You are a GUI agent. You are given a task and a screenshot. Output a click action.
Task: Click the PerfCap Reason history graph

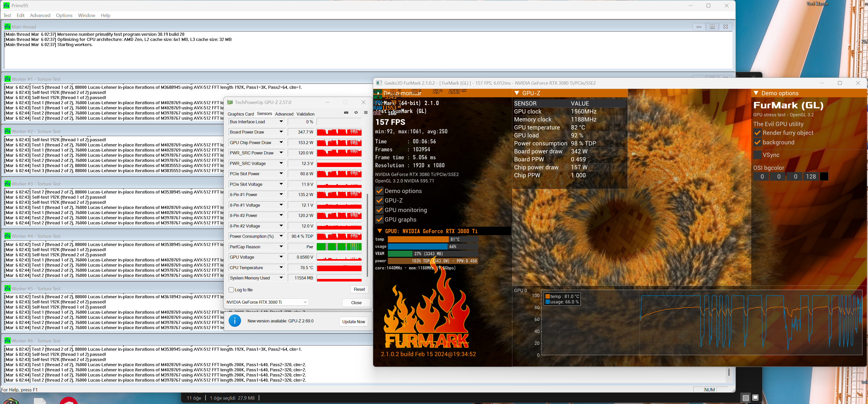[339, 247]
